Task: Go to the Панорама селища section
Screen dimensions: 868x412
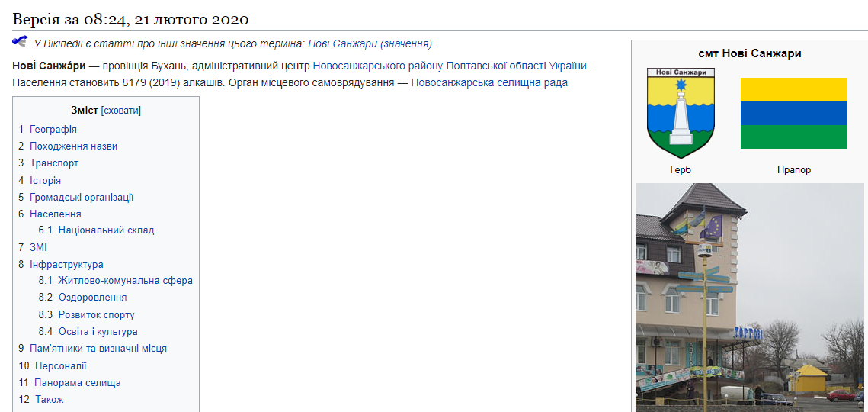Action: click(x=77, y=383)
